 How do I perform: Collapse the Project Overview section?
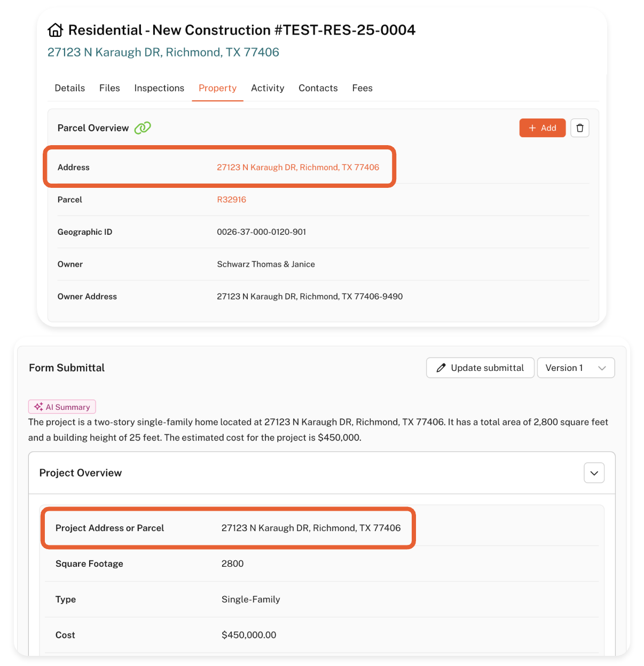[x=594, y=473]
